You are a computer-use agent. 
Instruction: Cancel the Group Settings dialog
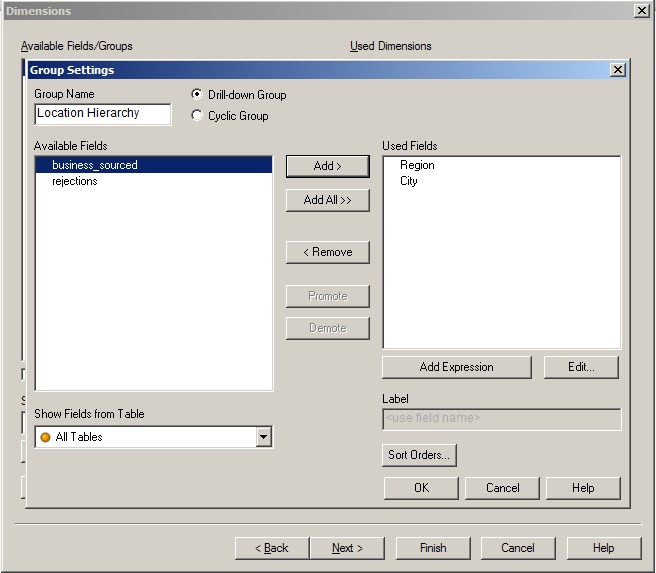(x=502, y=488)
